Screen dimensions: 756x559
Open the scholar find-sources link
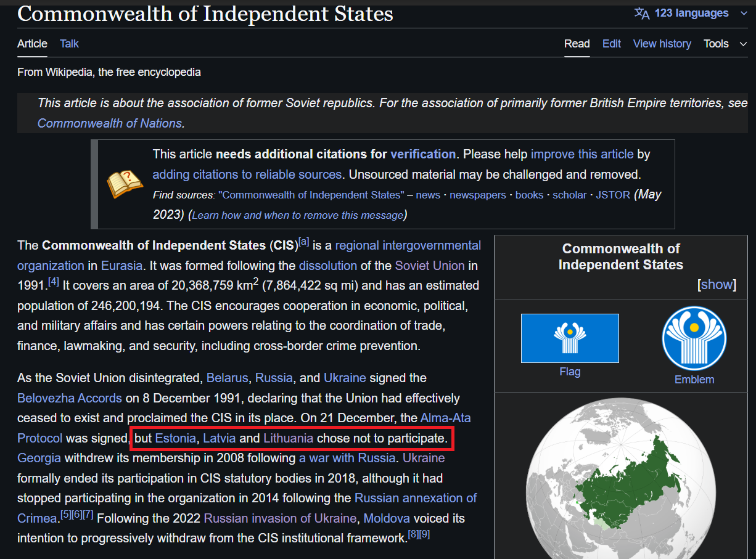(569, 195)
